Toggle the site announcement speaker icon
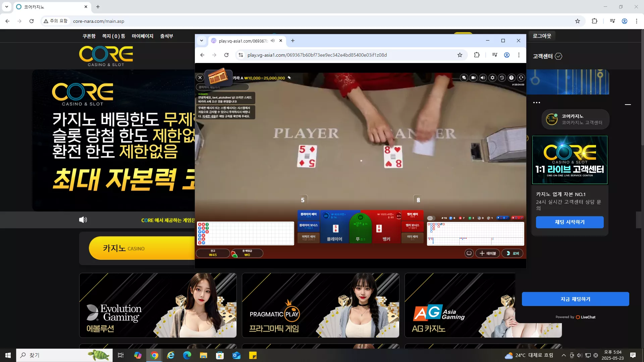This screenshot has height=362, width=644. coord(83,220)
